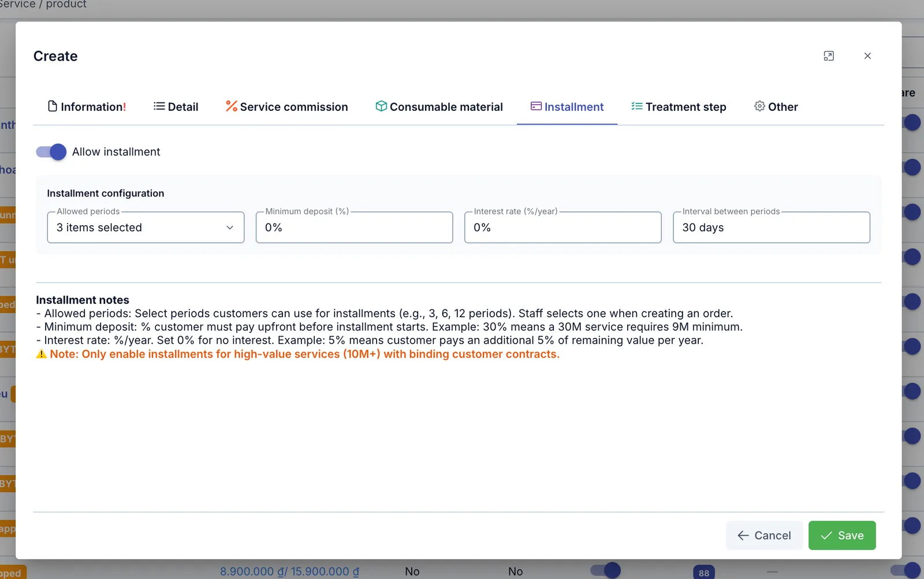Edit the Interval between periods field
Image resolution: width=924 pixels, height=579 pixels.
pyautogui.click(x=771, y=228)
